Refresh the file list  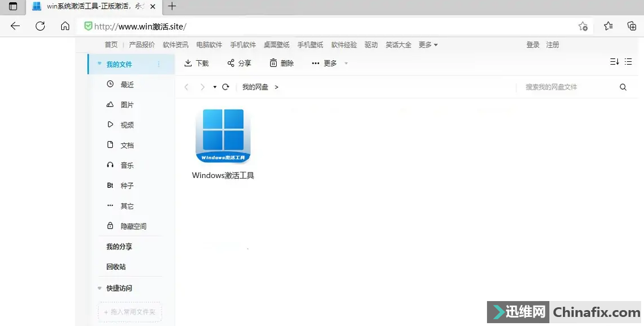[x=226, y=87]
